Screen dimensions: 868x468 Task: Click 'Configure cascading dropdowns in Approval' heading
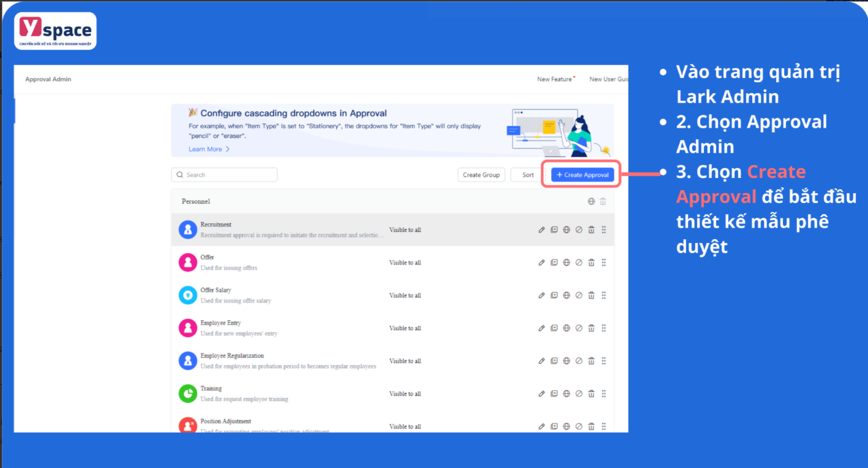(294, 113)
